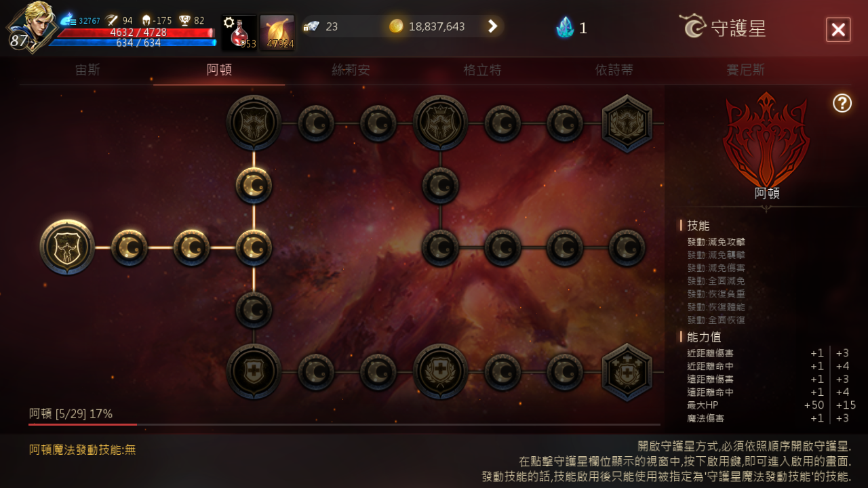
Task: Switch to the 賽尼斯 tab
Action: click(x=745, y=70)
